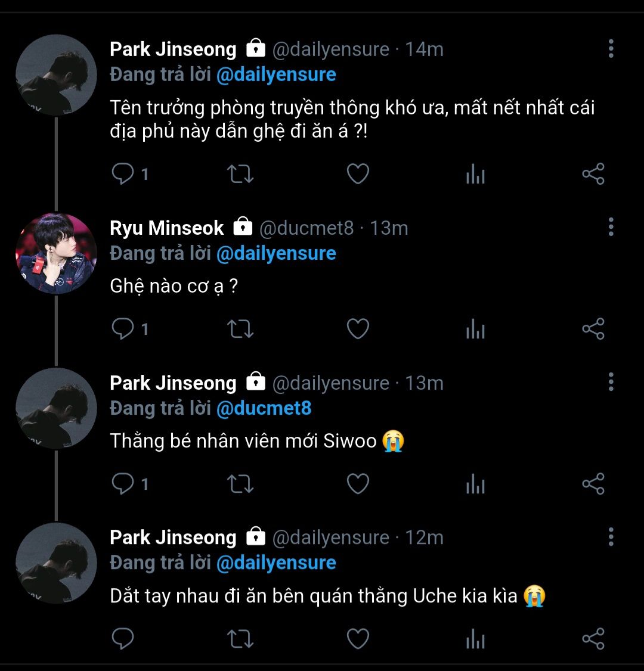644x671 pixels.
Task: Like Ryu Minseok's "Ghệ nào cơ ạ" tweet
Action: (x=358, y=329)
